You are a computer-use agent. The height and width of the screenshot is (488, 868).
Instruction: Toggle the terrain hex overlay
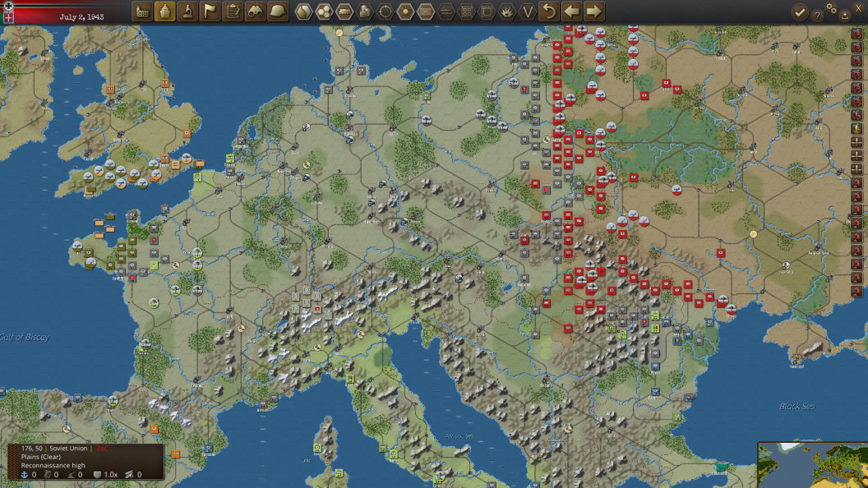[302, 11]
